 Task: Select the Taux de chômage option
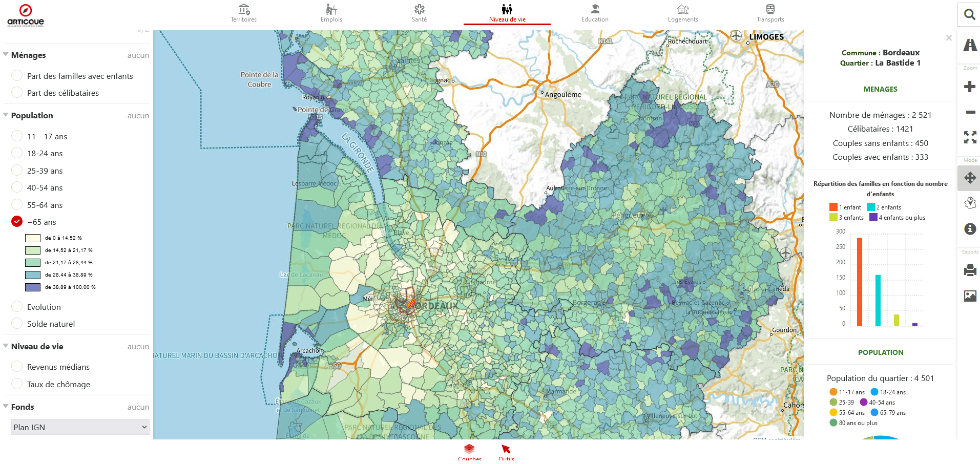(17, 384)
